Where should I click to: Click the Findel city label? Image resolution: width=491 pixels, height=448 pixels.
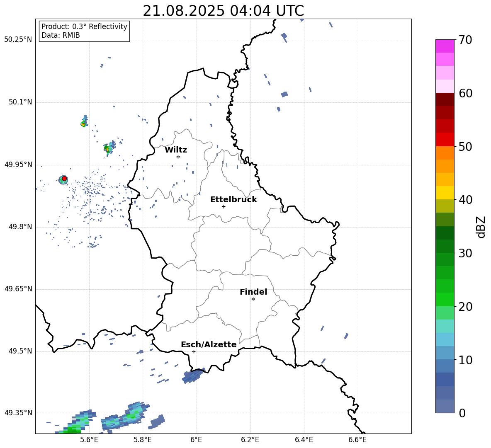(253, 292)
